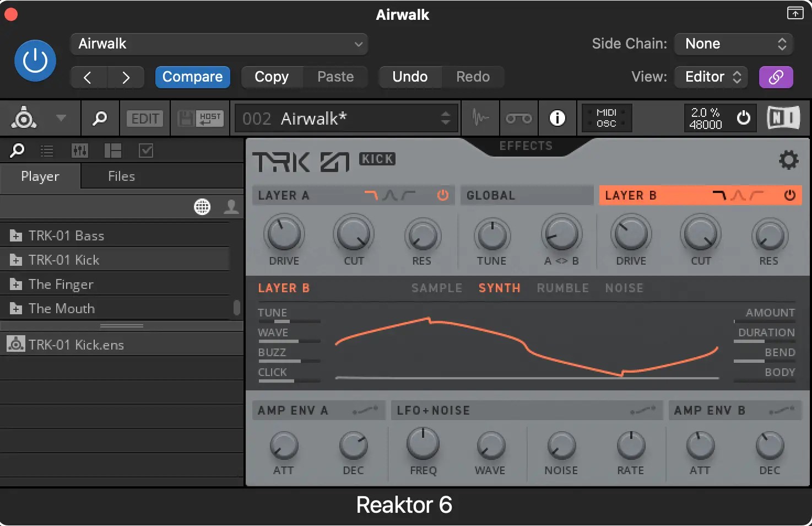
Task: Open ensemble info with the i icon
Action: coord(557,118)
